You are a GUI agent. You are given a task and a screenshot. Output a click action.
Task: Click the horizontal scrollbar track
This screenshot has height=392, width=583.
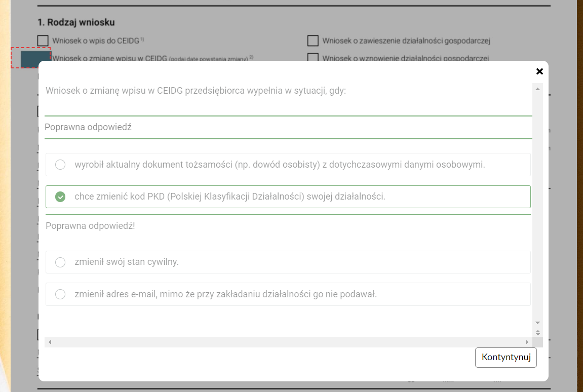click(x=288, y=342)
